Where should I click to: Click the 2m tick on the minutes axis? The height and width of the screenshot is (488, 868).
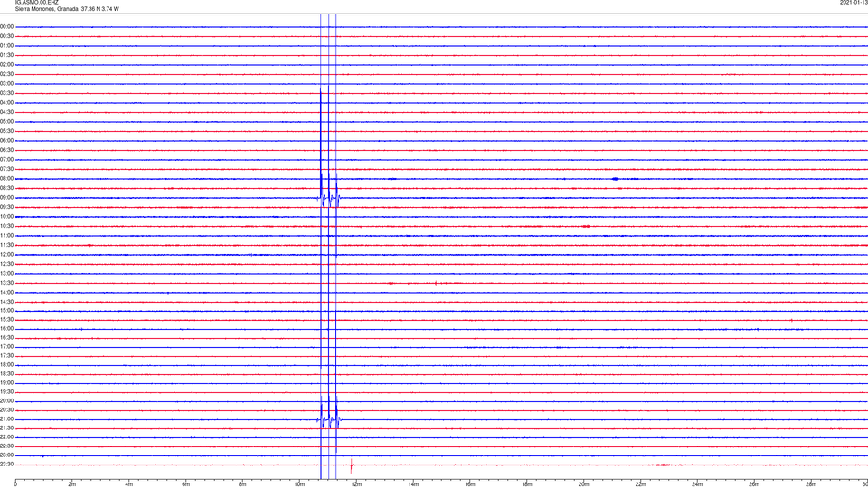72,484
